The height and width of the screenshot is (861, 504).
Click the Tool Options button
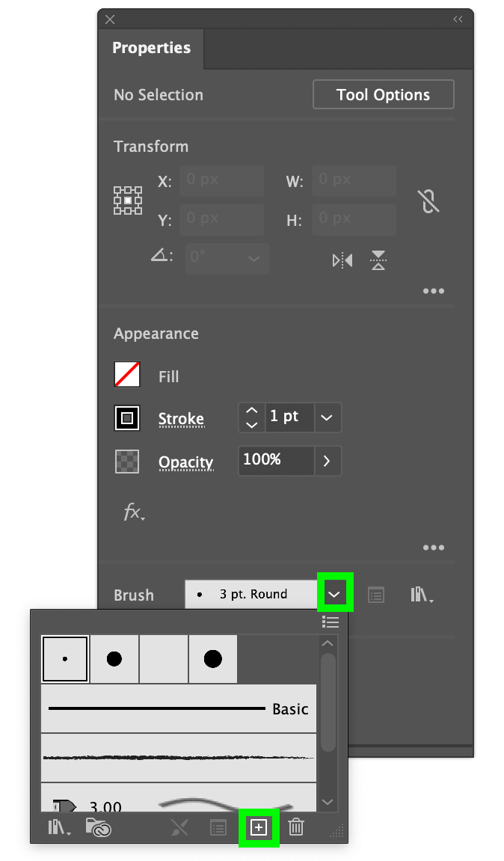tap(383, 94)
